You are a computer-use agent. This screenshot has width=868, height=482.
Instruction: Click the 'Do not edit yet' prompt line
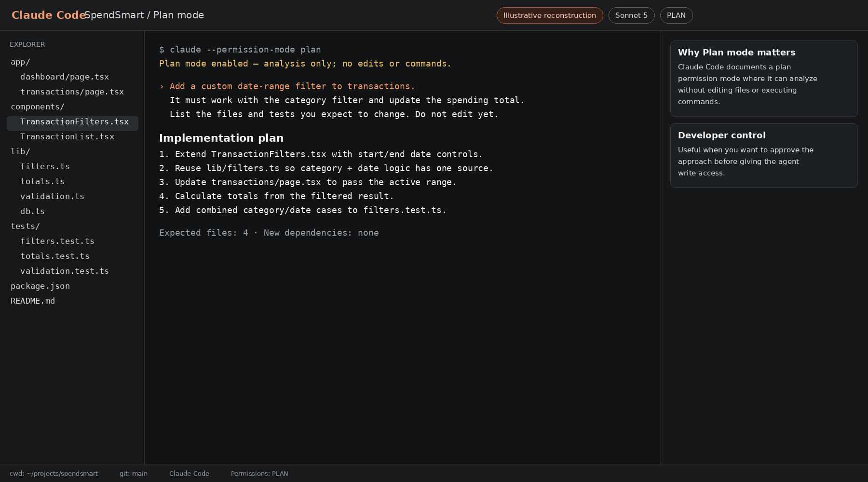click(x=334, y=114)
